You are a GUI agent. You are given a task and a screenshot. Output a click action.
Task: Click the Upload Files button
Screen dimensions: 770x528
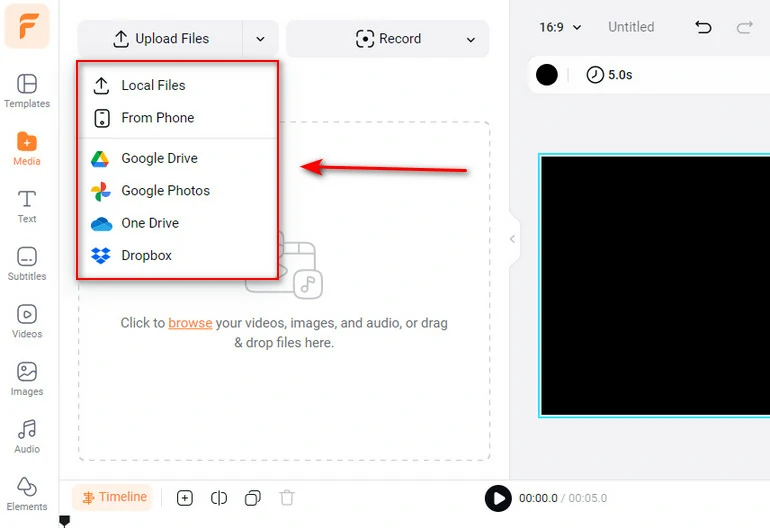(161, 39)
